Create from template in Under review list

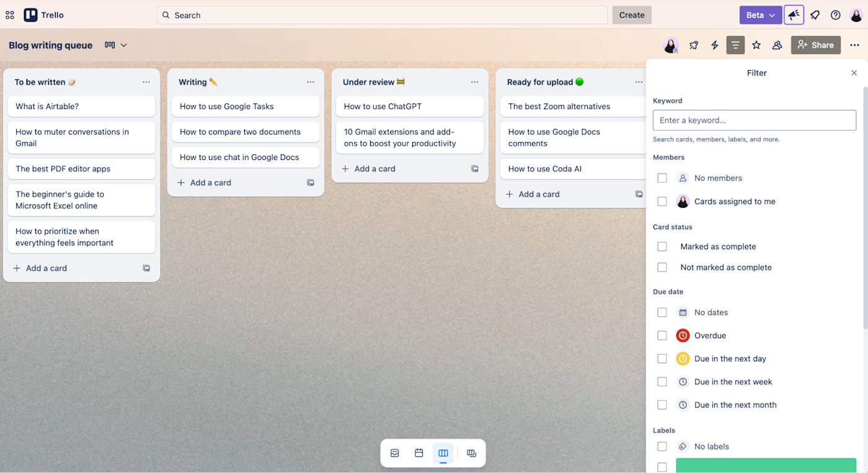click(x=475, y=169)
